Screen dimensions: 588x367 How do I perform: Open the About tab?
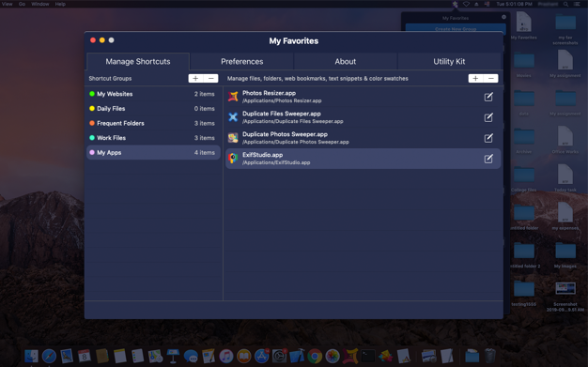346,61
